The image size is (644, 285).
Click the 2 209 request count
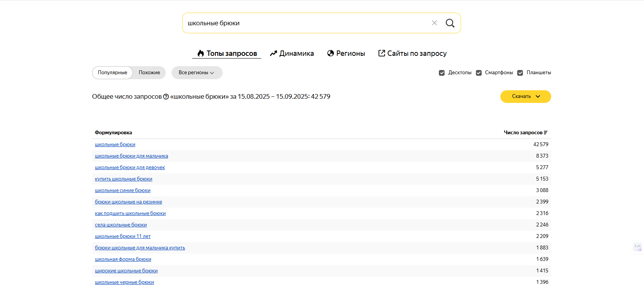[x=542, y=236]
